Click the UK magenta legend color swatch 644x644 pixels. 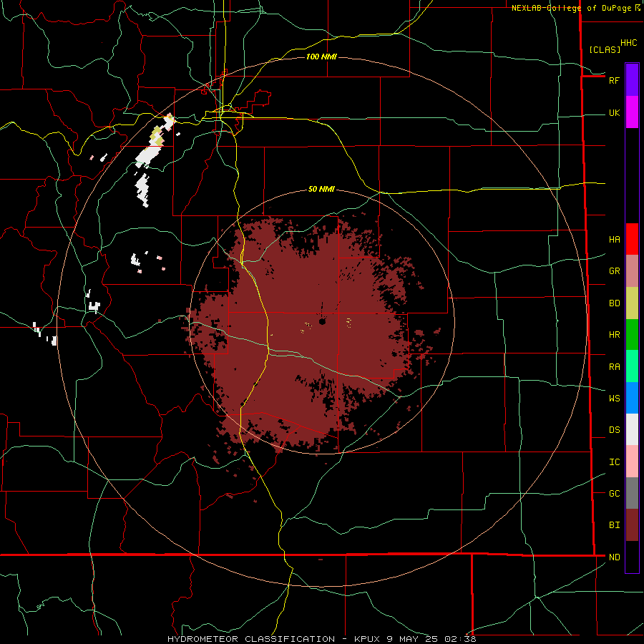632,112
